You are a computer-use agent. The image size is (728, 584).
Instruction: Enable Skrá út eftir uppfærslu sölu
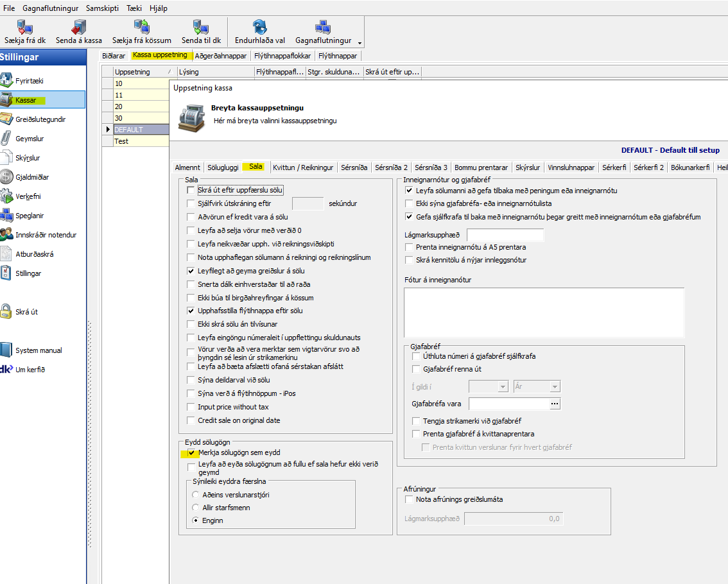[191, 191]
